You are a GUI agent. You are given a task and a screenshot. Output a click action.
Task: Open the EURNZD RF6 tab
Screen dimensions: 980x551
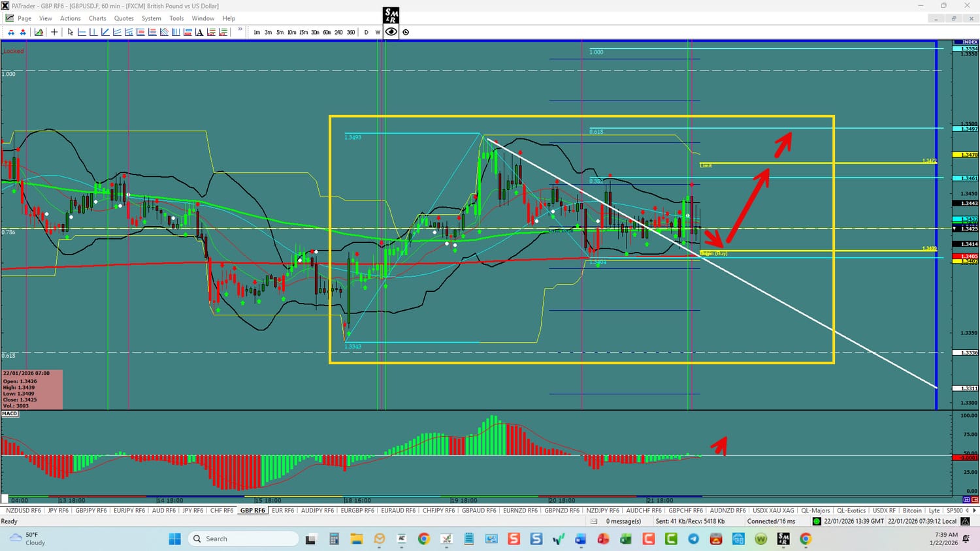520,511
